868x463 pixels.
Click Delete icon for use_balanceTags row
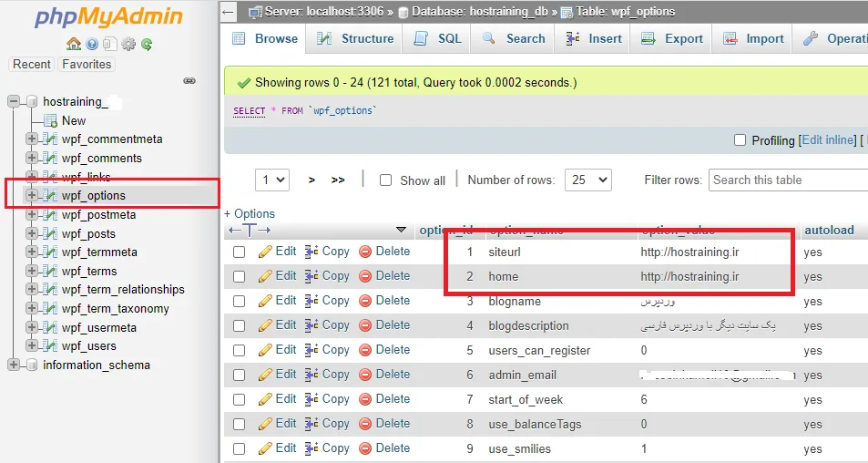365,424
